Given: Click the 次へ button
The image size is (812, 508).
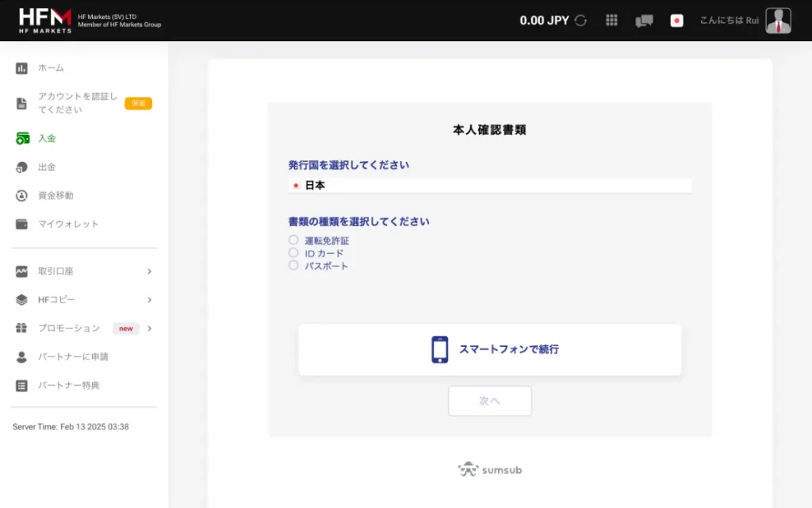Looking at the screenshot, I should 490,401.
